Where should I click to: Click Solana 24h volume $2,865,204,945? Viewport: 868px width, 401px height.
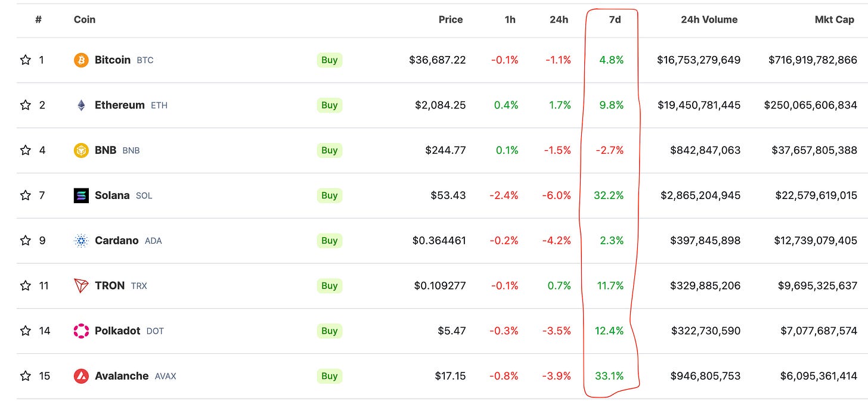701,195
